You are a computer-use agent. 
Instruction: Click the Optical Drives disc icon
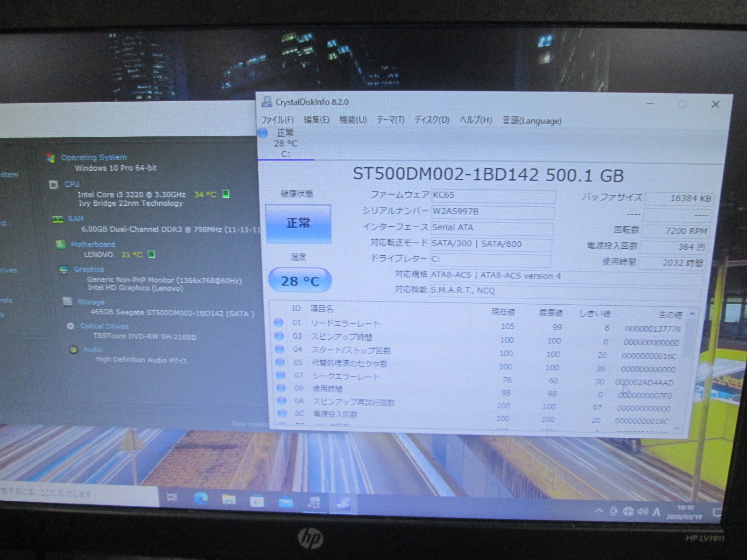pos(70,326)
